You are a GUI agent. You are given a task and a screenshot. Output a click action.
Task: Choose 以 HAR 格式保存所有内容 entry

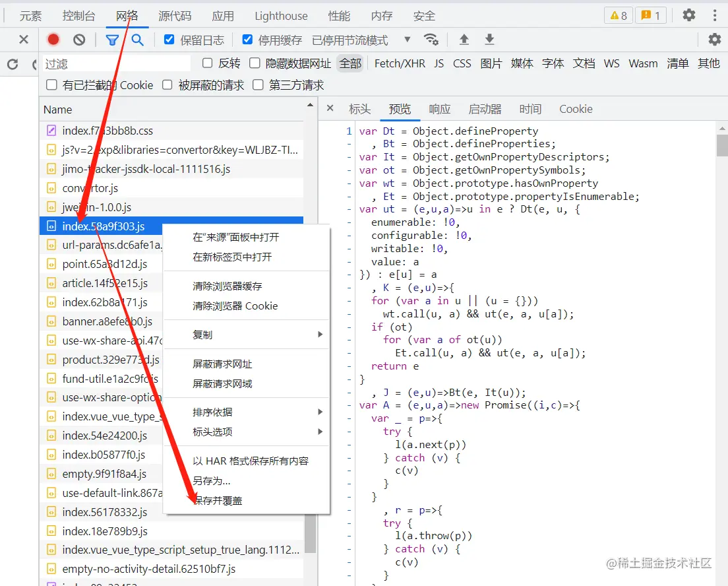coord(247,461)
